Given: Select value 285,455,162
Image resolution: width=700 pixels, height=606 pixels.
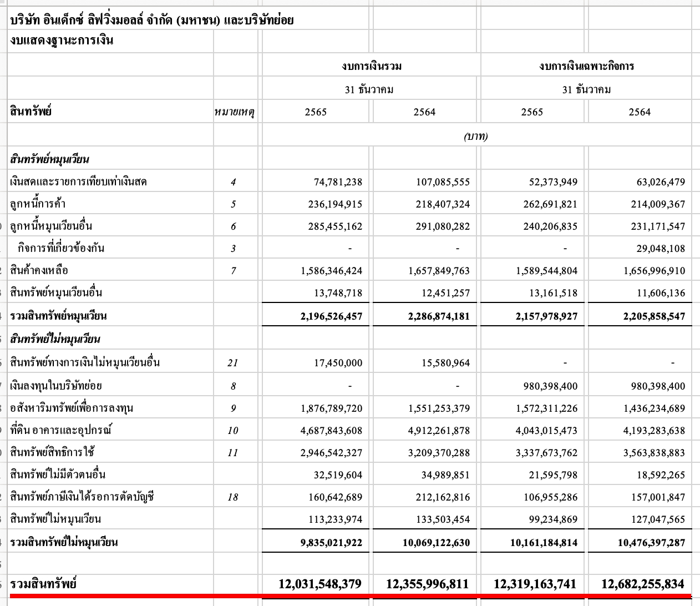Looking at the screenshot, I should (x=335, y=226).
